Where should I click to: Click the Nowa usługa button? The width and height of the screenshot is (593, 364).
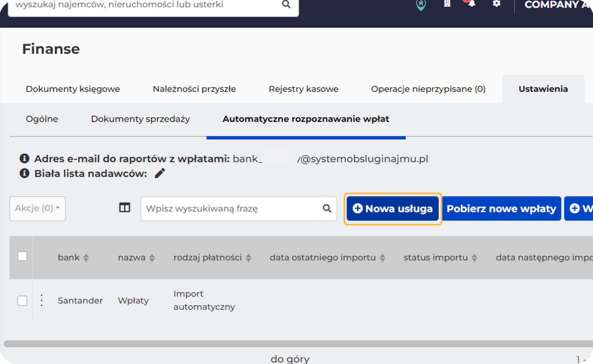coord(392,208)
